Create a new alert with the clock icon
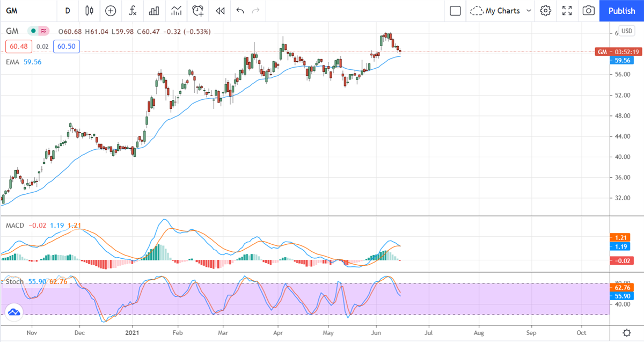The height and width of the screenshot is (342, 644). pyautogui.click(x=197, y=11)
